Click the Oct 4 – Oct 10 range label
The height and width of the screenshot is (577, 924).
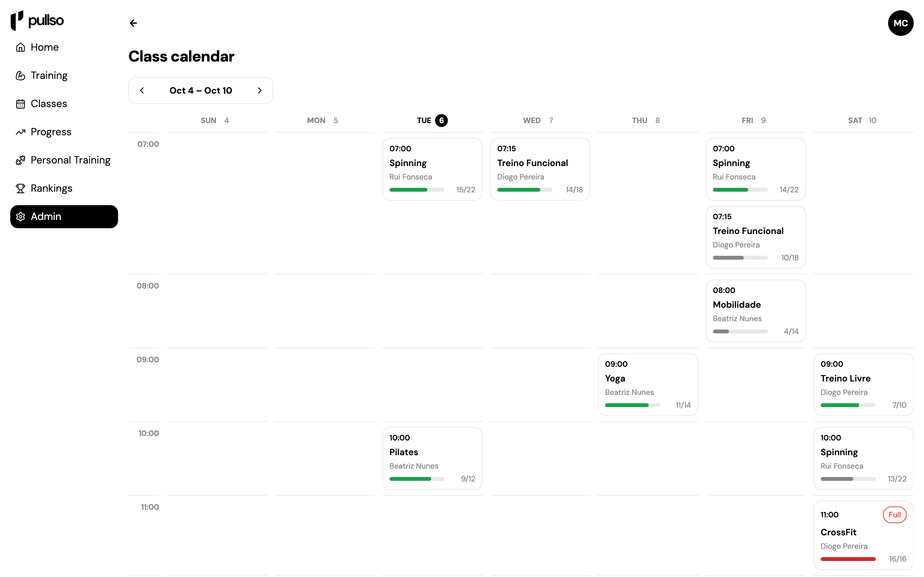tap(201, 90)
